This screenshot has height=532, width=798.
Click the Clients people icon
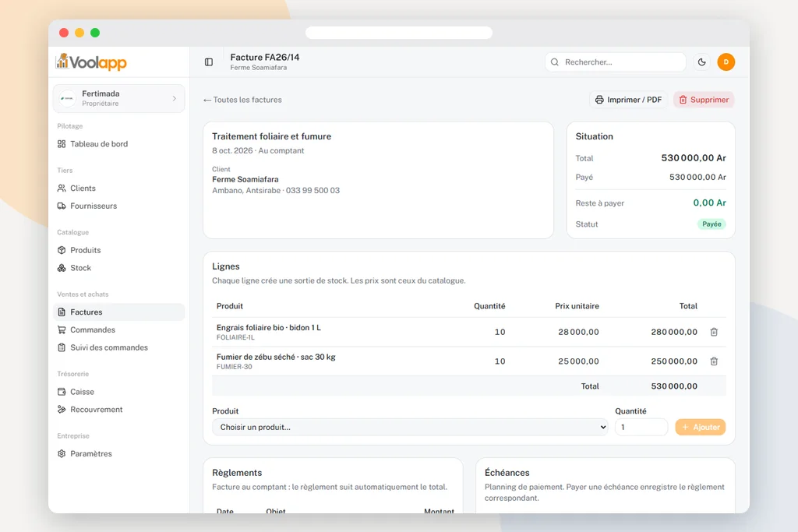(x=62, y=188)
